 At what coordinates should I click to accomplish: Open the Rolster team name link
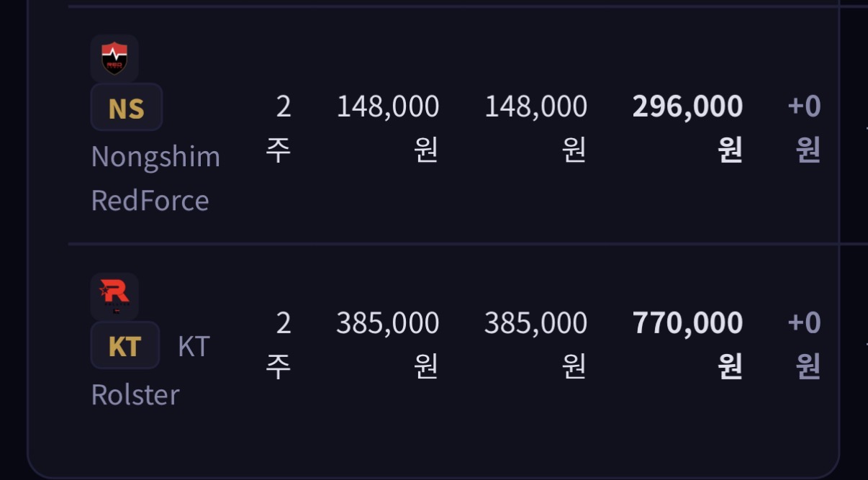click(x=135, y=394)
